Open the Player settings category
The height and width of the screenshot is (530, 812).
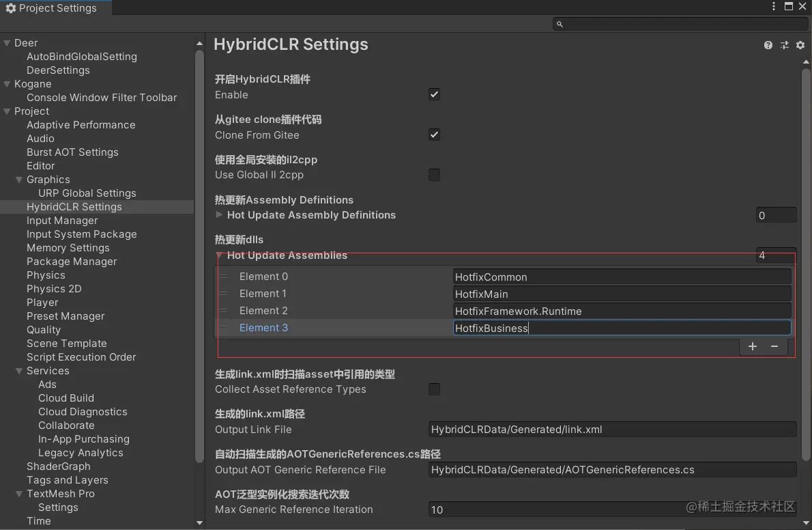[42, 303]
